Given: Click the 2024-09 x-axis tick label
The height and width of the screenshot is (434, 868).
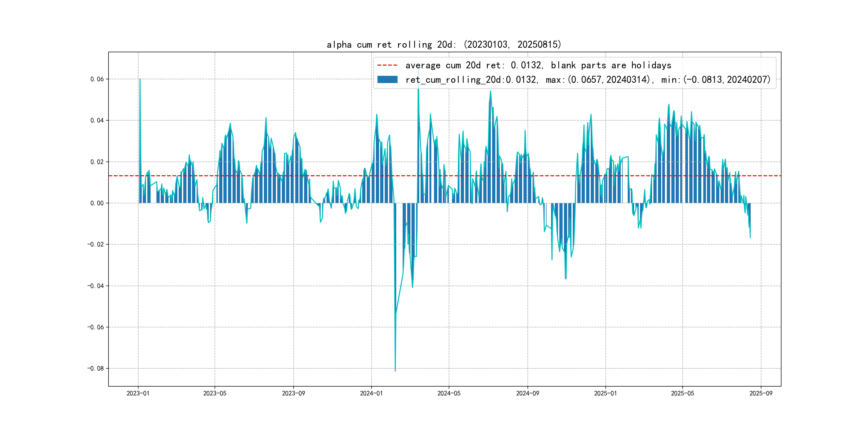Looking at the screenshot, I should point(528,393).
